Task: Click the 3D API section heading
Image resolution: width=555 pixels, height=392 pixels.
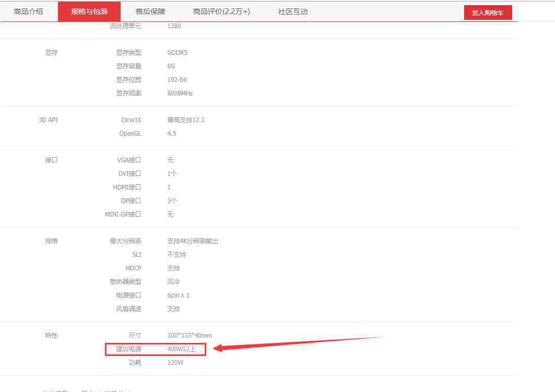Action: pos(48,120)
